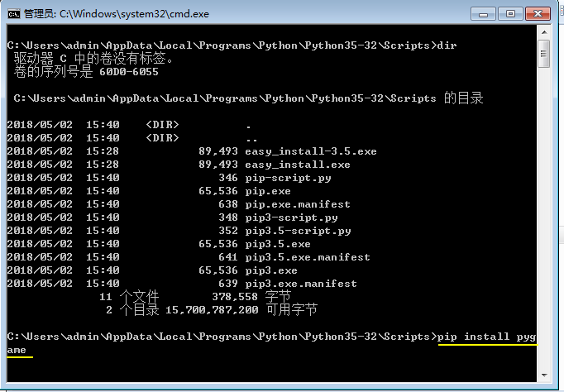Click the file size 352

click(228, 231)
